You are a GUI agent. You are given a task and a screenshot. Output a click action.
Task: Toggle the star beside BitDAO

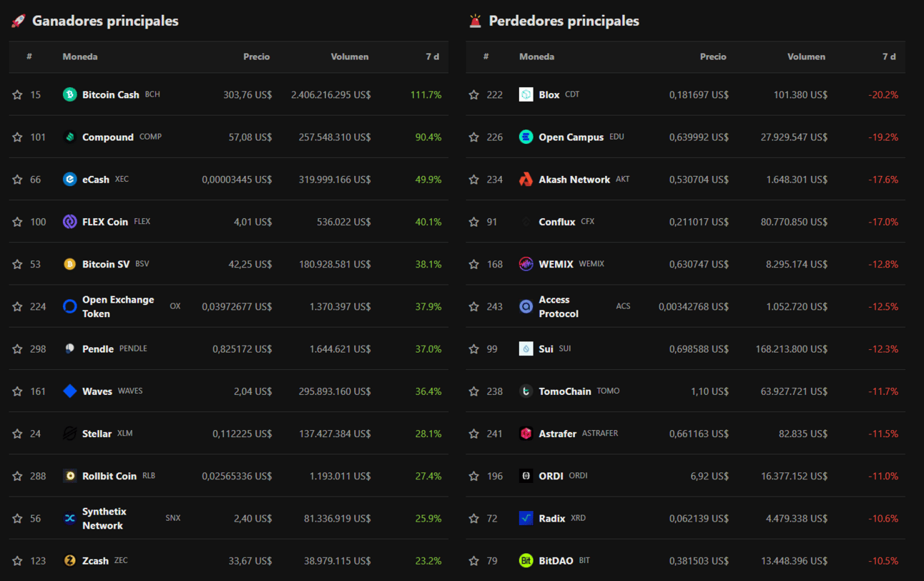(x=473, y=560)
